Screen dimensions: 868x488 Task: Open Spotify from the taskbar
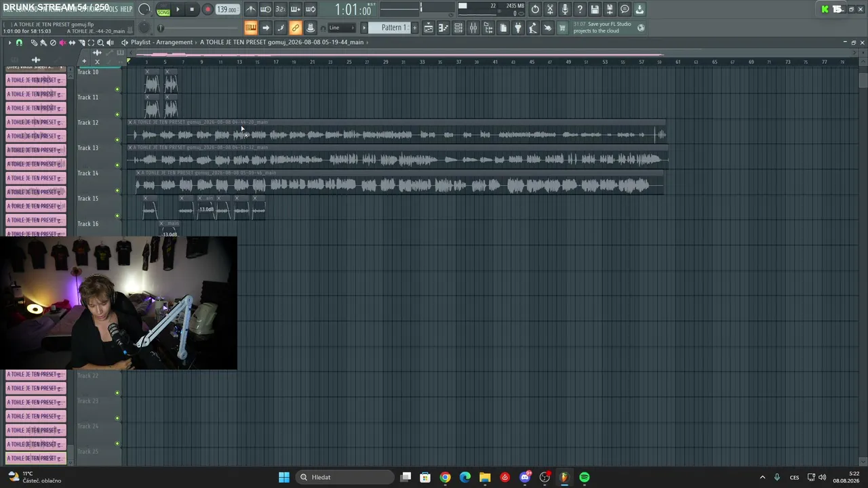585,477
